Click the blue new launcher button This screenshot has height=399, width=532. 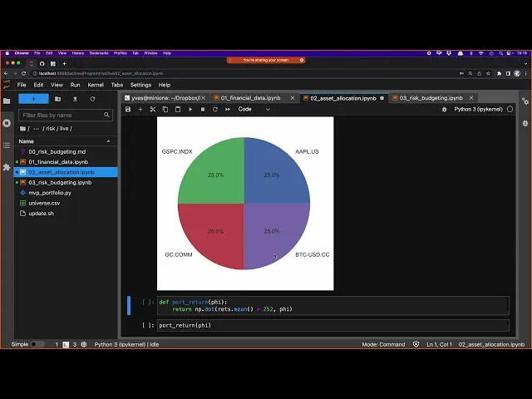pyautogui.click(x=33, y=99)
